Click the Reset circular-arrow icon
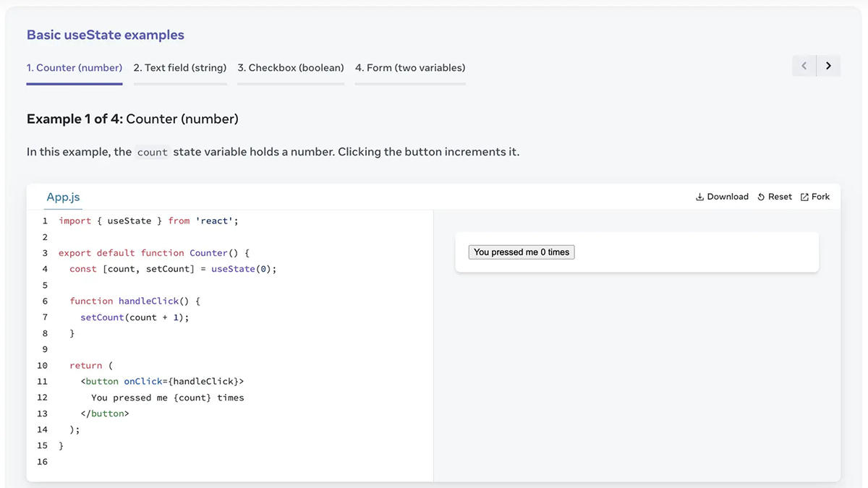 pos(761,197)
